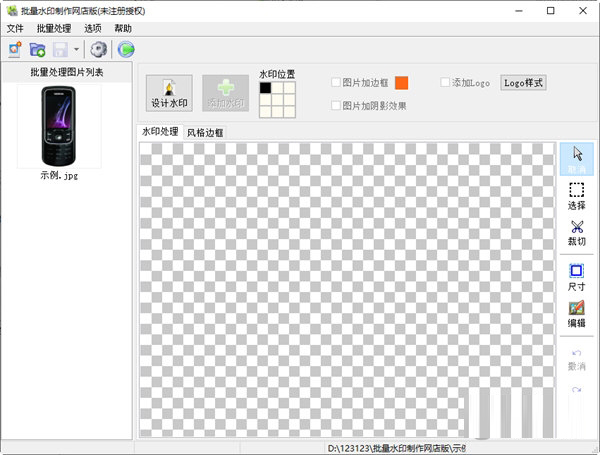Click the 设计水印 button
The image size is (600, 455).
pos(169,93)
